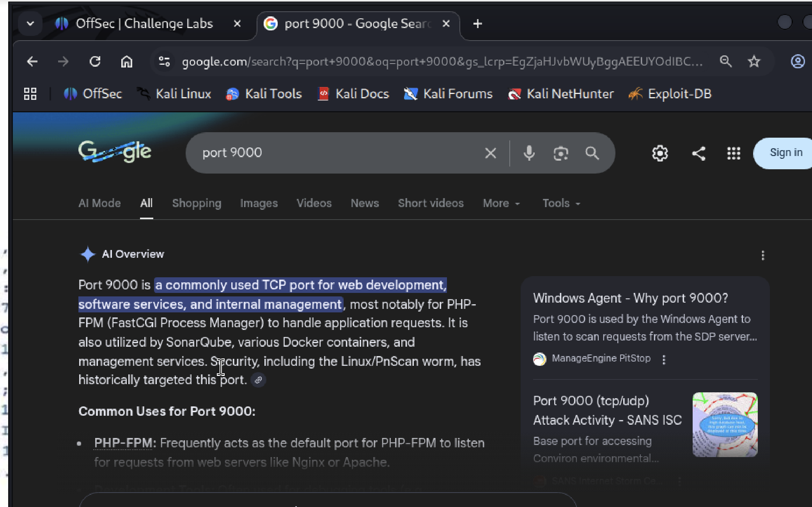Clear the search box text
This screenshot has width=812, height=507.
pos(490,153)
